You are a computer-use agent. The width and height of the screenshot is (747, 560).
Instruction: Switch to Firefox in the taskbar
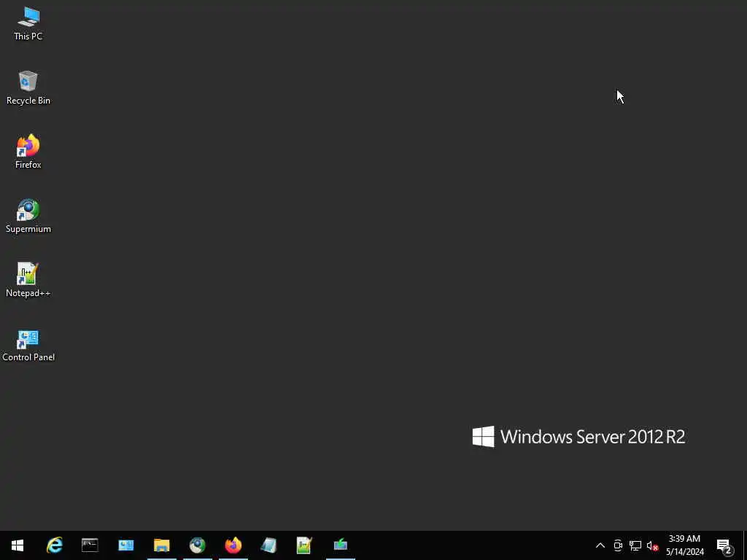pyautogui.click(x=233, y=545)
